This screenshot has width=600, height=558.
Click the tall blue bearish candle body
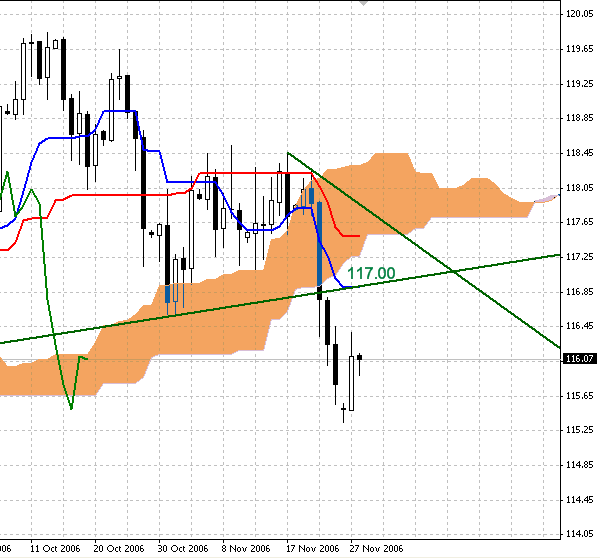(320, 244)
